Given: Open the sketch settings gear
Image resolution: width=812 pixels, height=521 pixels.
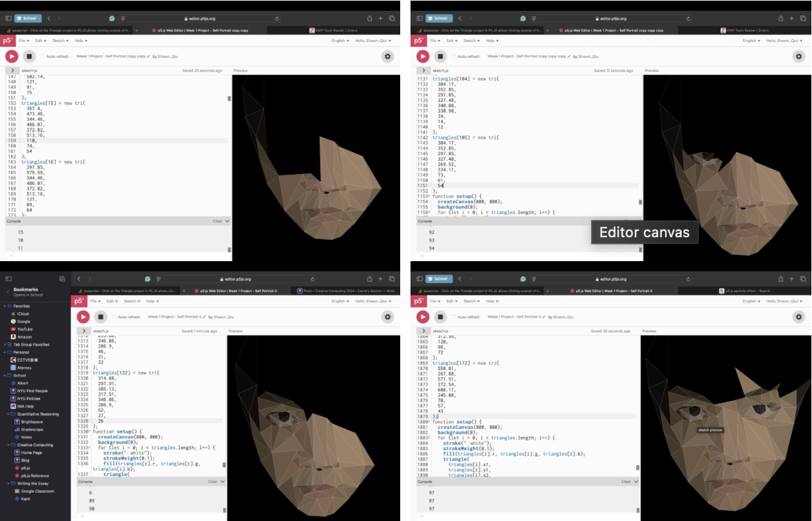Looking at the screenshot, I should point(387,57).
